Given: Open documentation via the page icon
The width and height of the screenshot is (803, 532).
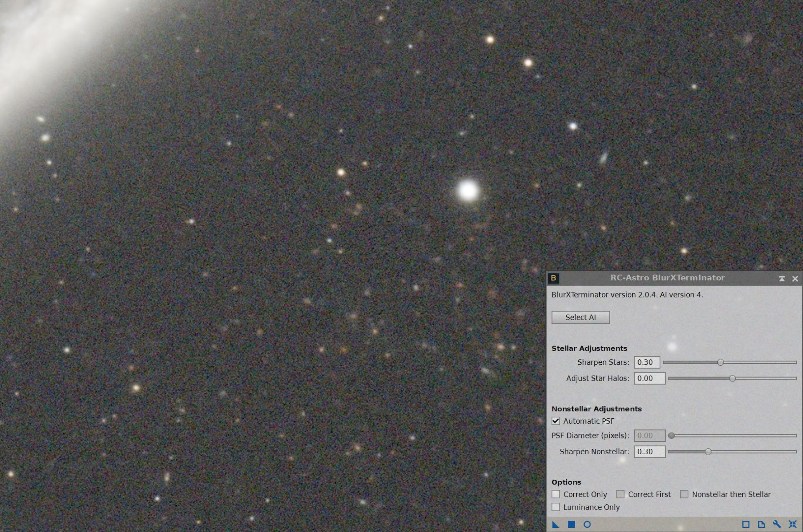Looking at the screenshot, I should [x=762, y=524].
